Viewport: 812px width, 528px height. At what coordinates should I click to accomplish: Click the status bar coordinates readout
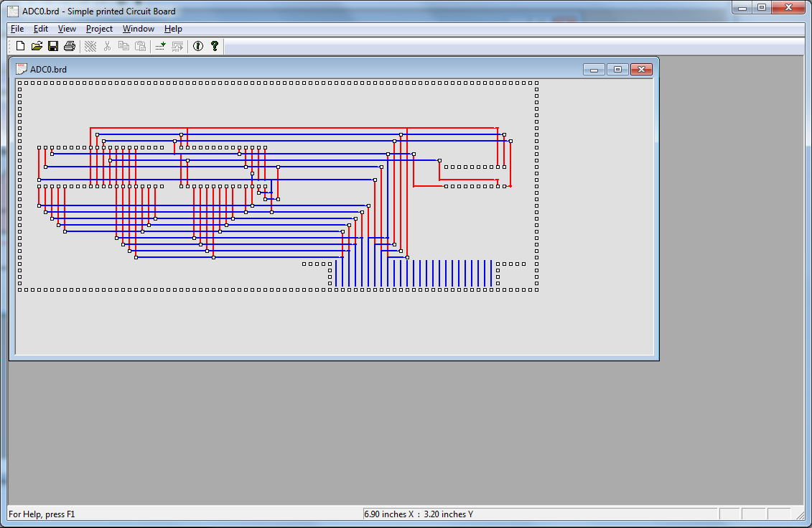(419, 514)
